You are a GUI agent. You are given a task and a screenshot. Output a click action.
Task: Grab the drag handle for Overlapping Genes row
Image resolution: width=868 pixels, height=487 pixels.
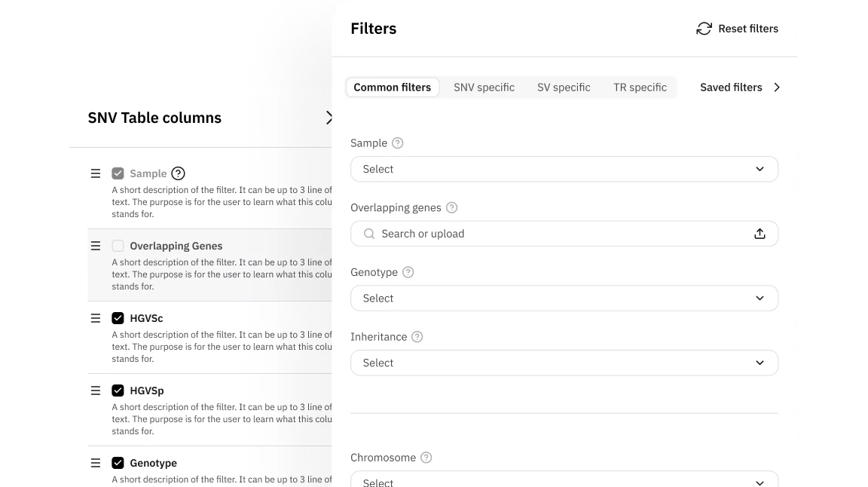[96, 246]
